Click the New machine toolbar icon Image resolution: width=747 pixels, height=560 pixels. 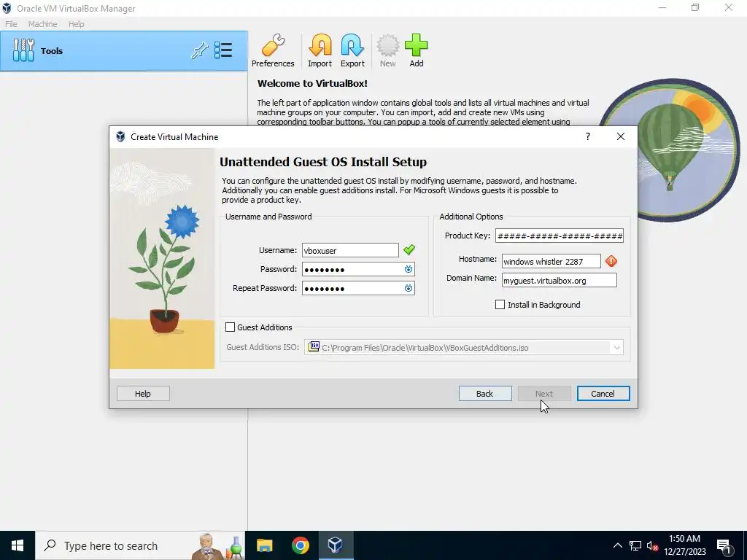(388, 50)
